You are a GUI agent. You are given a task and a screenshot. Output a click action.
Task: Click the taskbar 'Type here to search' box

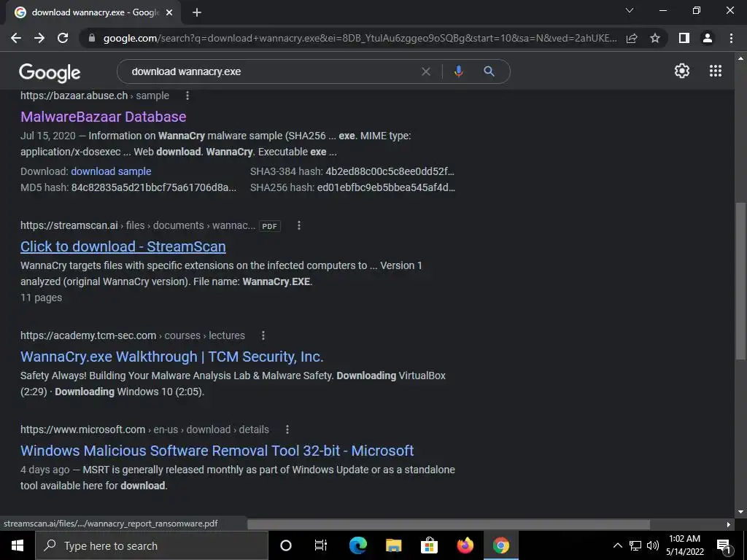click(x=152, y=545)
